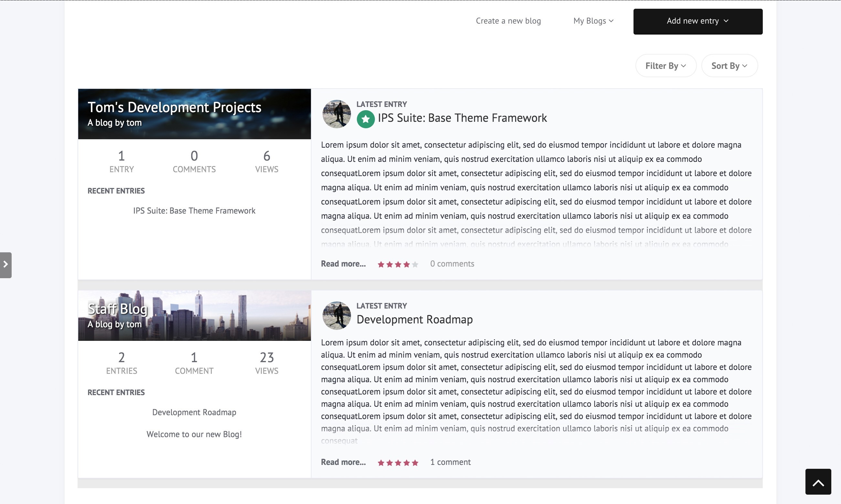Open IPS Suite: Base Theme Framework entry title
Viewport: 841px width, 504px height.
[x=462, y=118]
